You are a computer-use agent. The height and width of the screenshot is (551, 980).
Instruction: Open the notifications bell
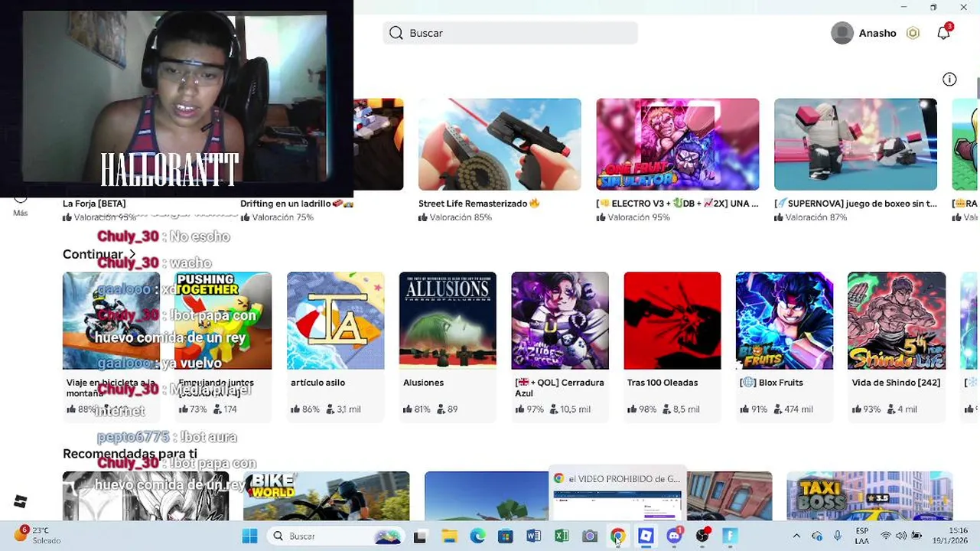coord(944,32)
